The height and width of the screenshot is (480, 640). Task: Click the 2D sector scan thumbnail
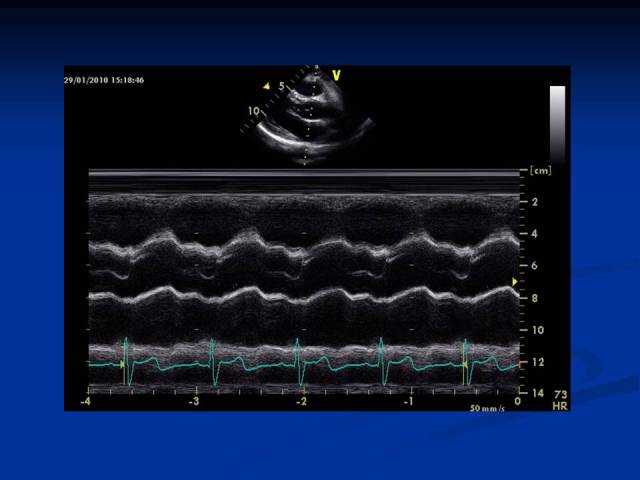pos(308,116)
